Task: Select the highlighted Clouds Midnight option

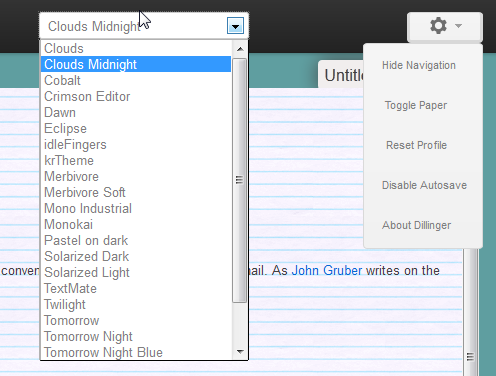Action: [x=136, y=64]
